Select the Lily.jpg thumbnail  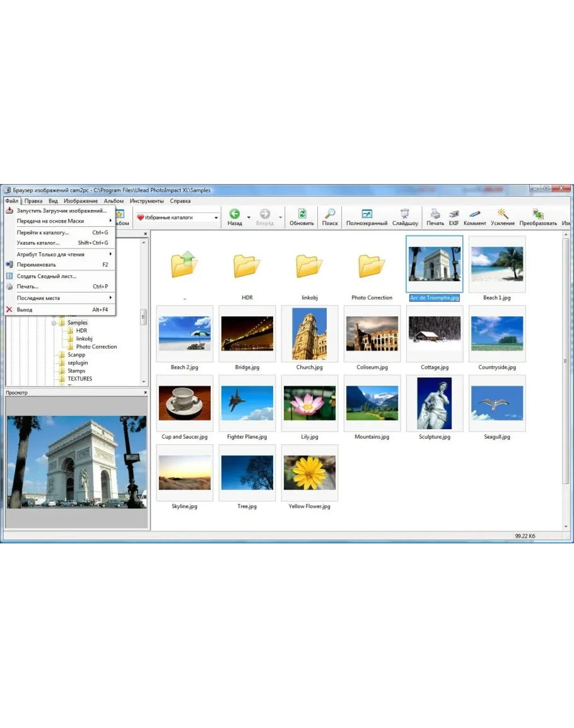click(310, 403)
